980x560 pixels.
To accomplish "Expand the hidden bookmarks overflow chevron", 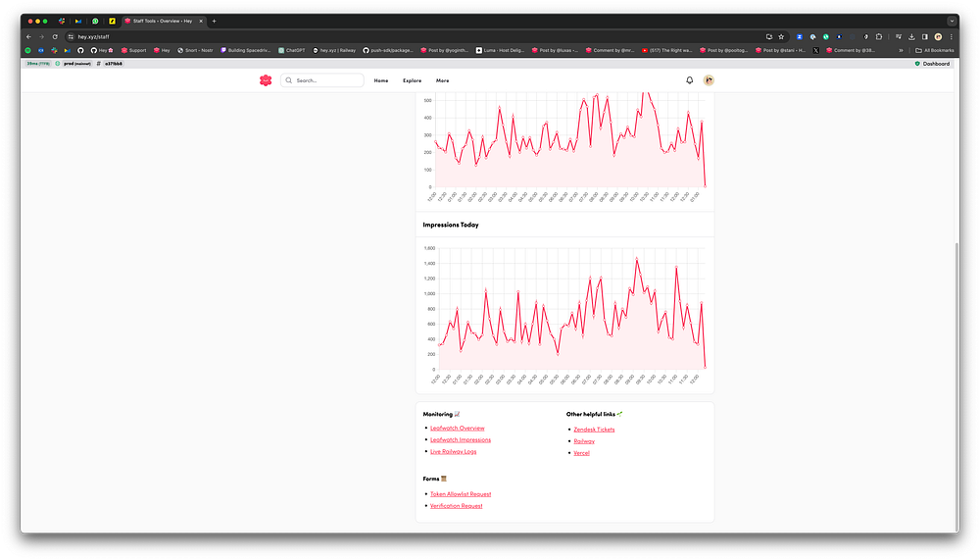I will tap(902, 50).
